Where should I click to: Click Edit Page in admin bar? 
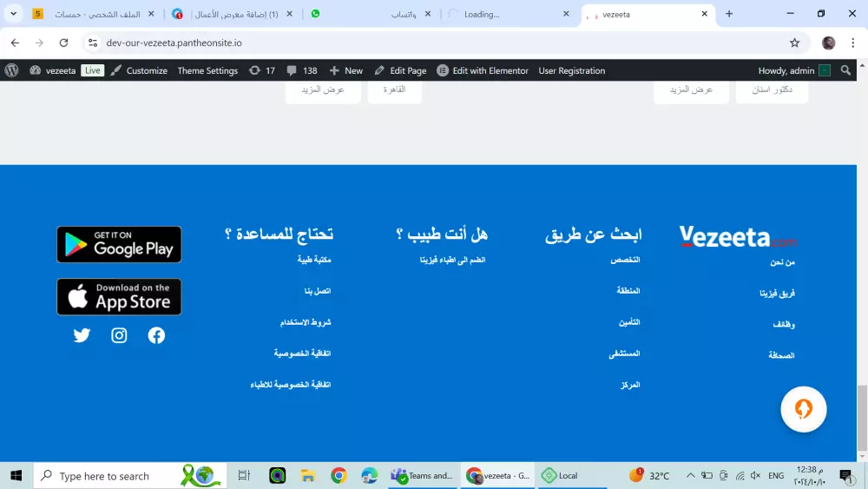tap(400, 70)
